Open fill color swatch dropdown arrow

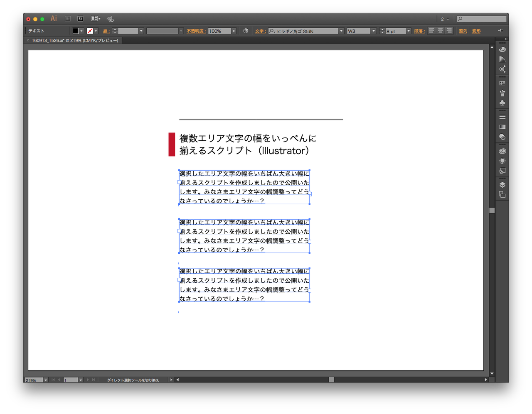(81, 31)
